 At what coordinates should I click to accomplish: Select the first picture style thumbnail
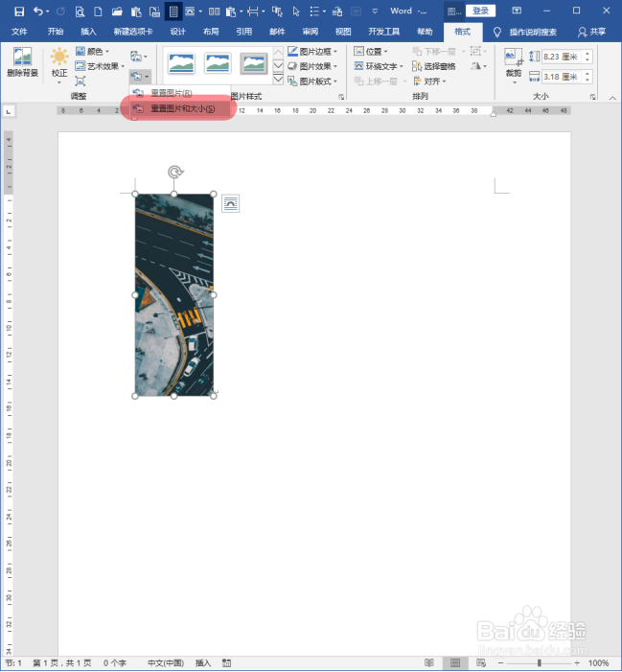pyautogui.click(x=182, y=63)
